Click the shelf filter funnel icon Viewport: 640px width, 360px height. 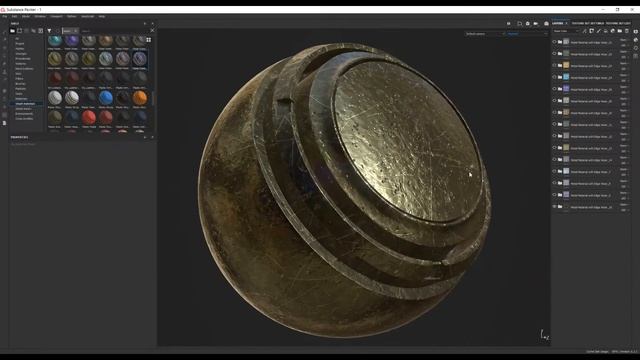point(49,31)
